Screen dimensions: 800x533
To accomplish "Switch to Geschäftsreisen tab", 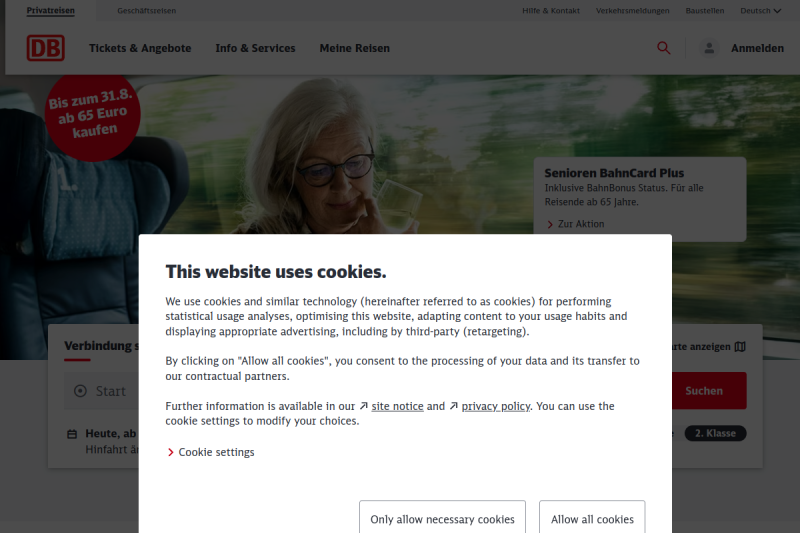I will [x=146, y=11].
